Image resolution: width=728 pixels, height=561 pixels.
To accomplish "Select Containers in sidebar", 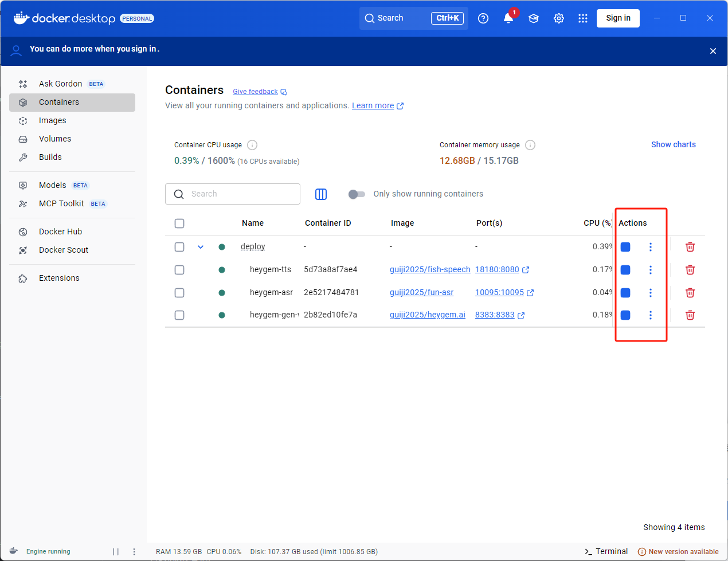I will click(72, 102).
